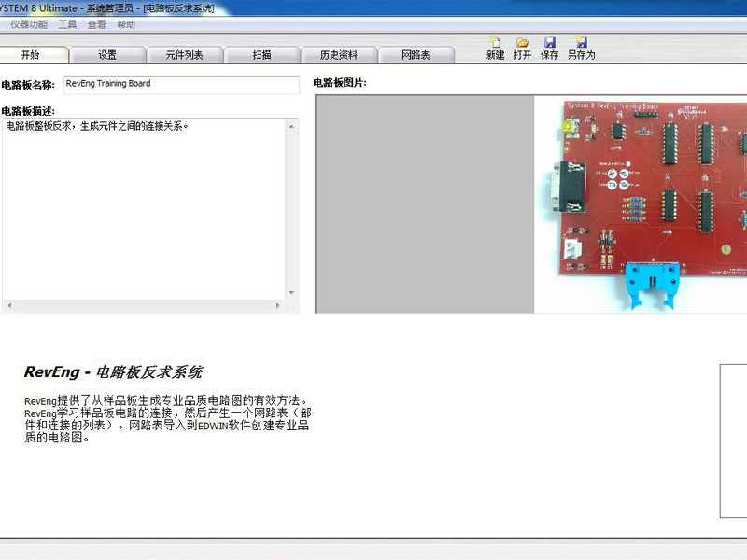Screen dimensions: 747x560
Task: Click inside the 电路板描述 text area
Action: tap(145, 209)
